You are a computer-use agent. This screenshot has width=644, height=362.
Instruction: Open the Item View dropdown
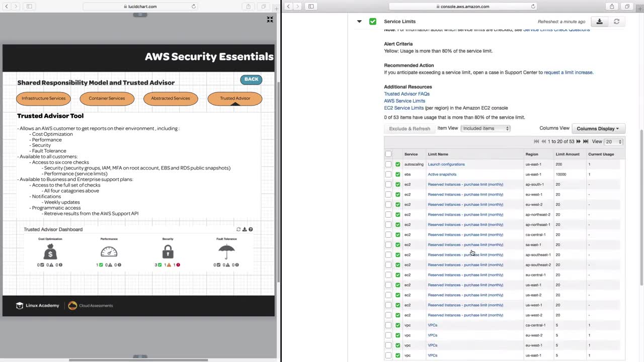click(486, 129)
